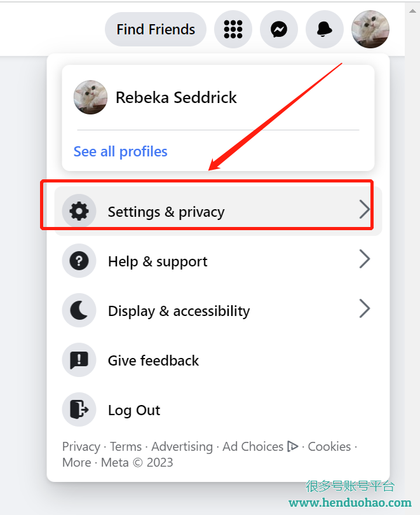Screen dimensions: 420x515
Task: Click the Log Out door icon
Action: pos(79,409)
